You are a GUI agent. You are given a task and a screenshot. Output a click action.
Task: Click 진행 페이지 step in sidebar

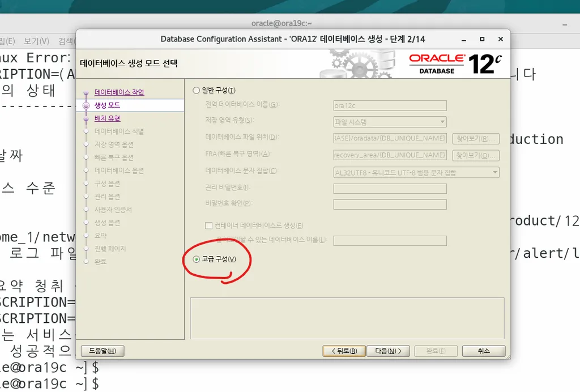pos(110,249)
